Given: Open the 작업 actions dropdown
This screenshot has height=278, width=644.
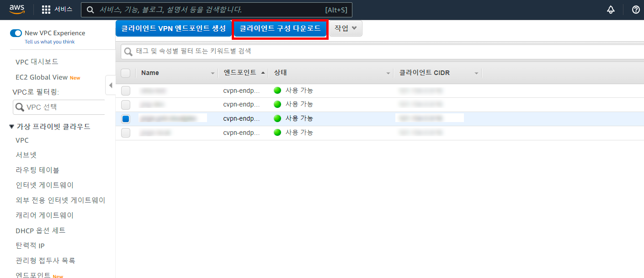Looking at the screenshot, I should (346, 28).
